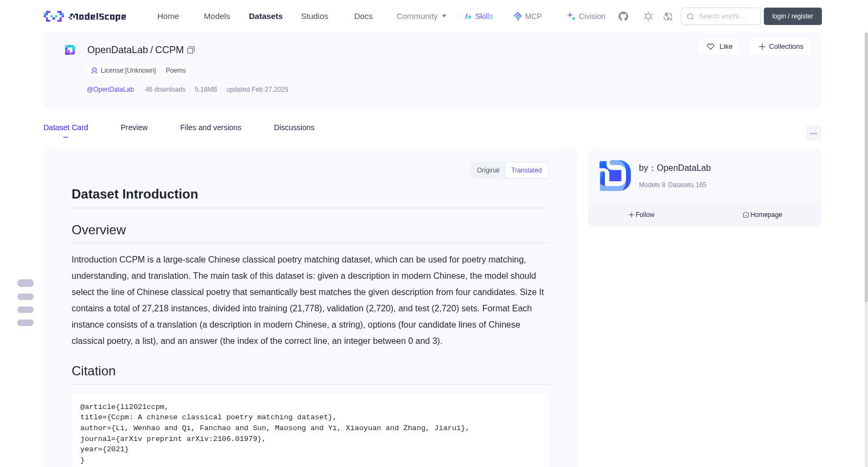Like this dataset with the heart button

point(719,47)
